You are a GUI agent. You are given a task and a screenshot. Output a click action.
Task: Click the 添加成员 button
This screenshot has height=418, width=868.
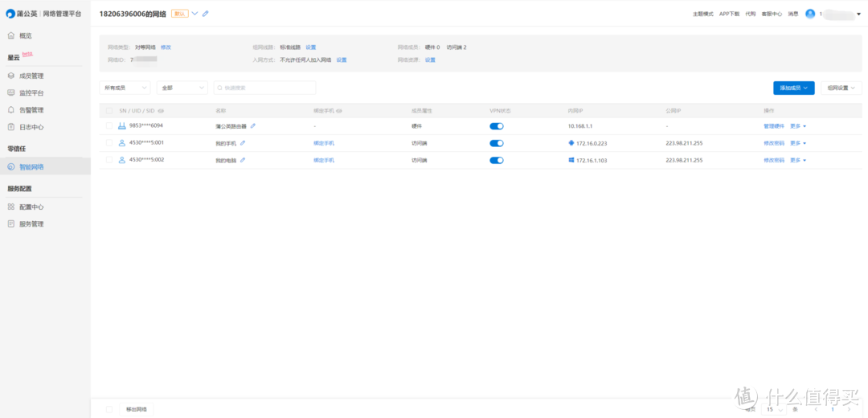coord(793,88)
